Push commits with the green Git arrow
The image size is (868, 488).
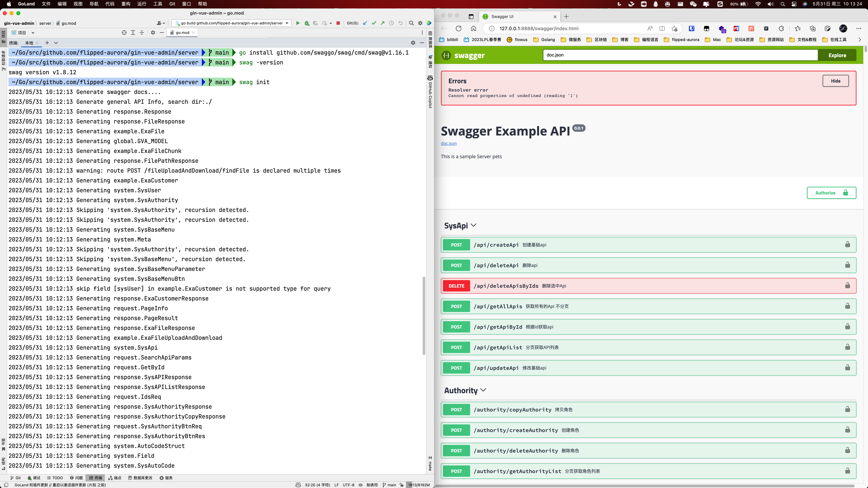(383, 23)
